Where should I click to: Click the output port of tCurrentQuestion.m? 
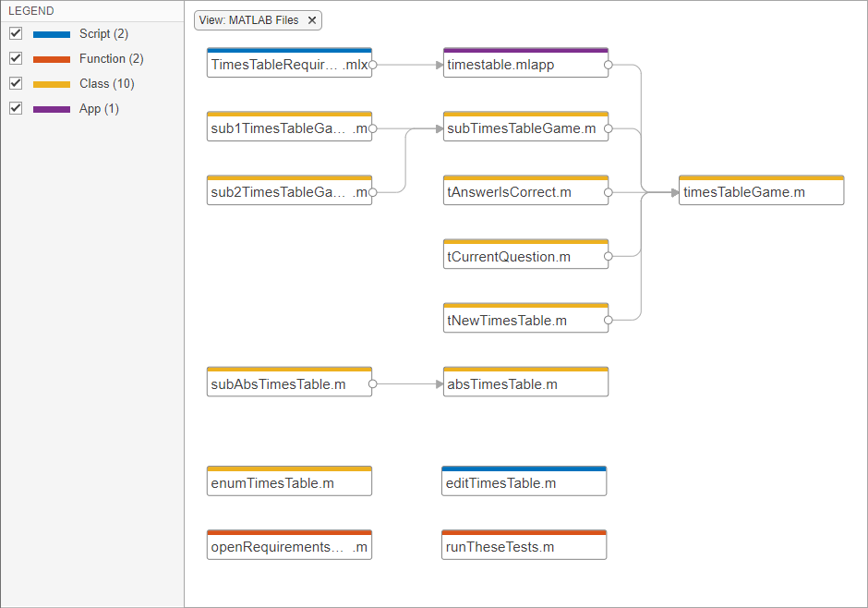click(609, 256)
